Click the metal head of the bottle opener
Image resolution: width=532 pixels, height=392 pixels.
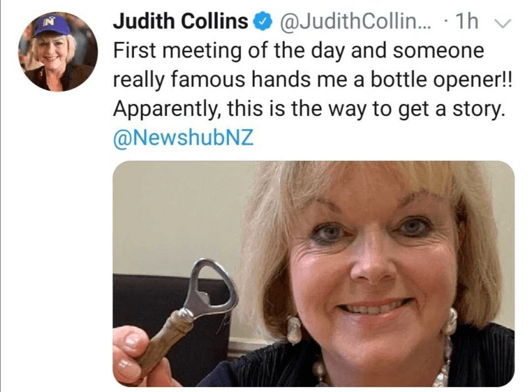click(x=212, y=288)
